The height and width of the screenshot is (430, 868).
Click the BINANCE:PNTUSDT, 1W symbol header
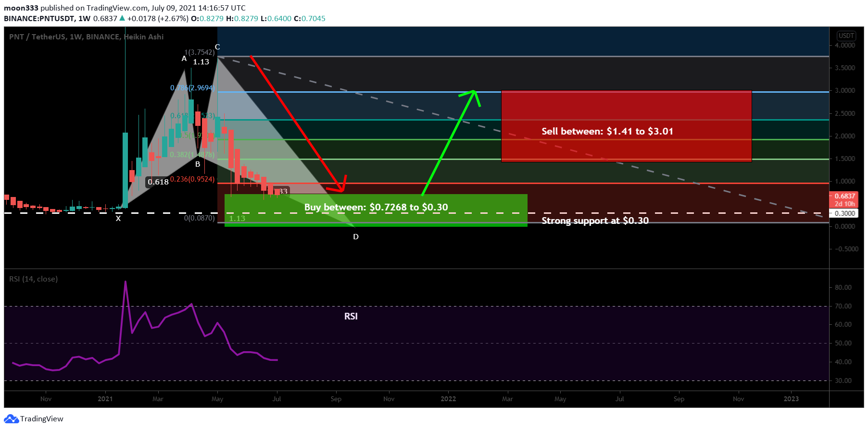47,18
